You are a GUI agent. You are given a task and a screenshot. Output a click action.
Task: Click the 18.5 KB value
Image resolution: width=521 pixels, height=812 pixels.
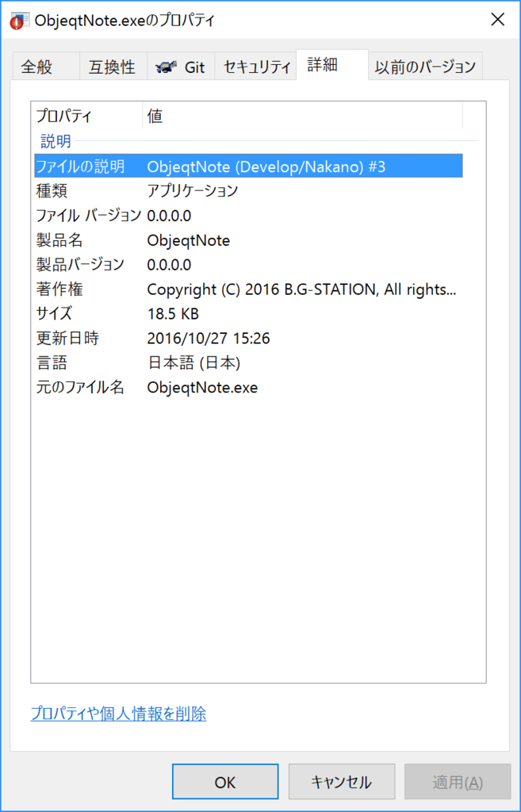point(173,314)
